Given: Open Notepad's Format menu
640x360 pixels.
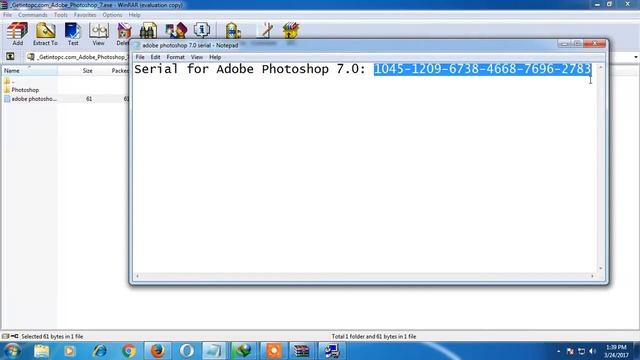Looking at the screenshot, I should [176, 57].
